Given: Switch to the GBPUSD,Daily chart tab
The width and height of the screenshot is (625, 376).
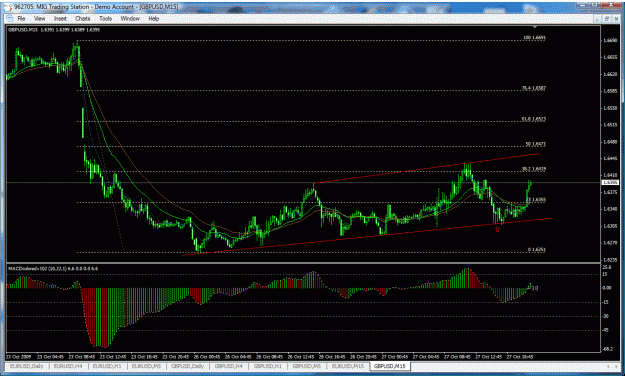Looking at the screenshot, I should coord(187,366).
